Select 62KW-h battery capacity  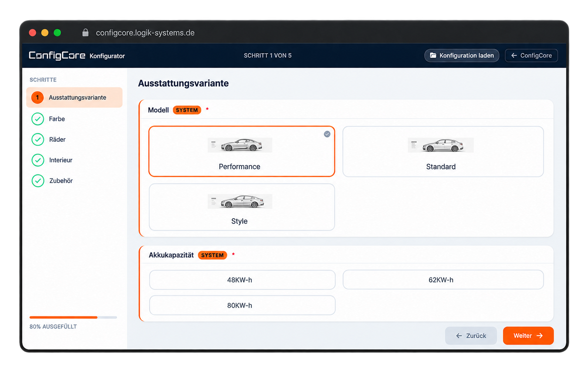click(x=443, y=280)
